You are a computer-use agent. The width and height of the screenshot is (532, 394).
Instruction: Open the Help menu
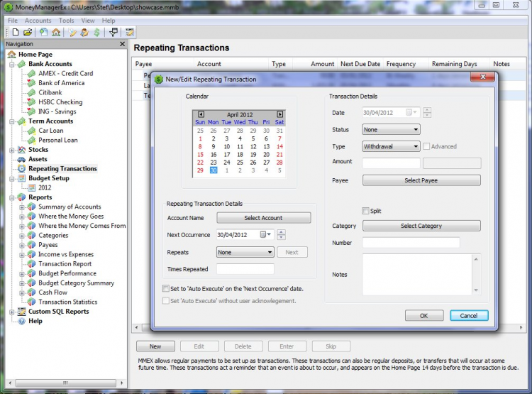coord(109,21)
